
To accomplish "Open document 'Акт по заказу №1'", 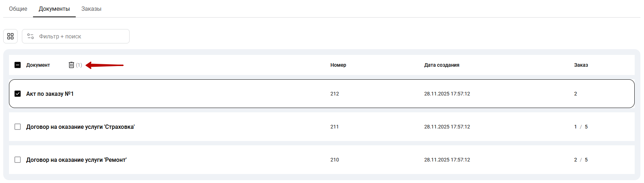I will pyautogui.click(x=50, y=94).
